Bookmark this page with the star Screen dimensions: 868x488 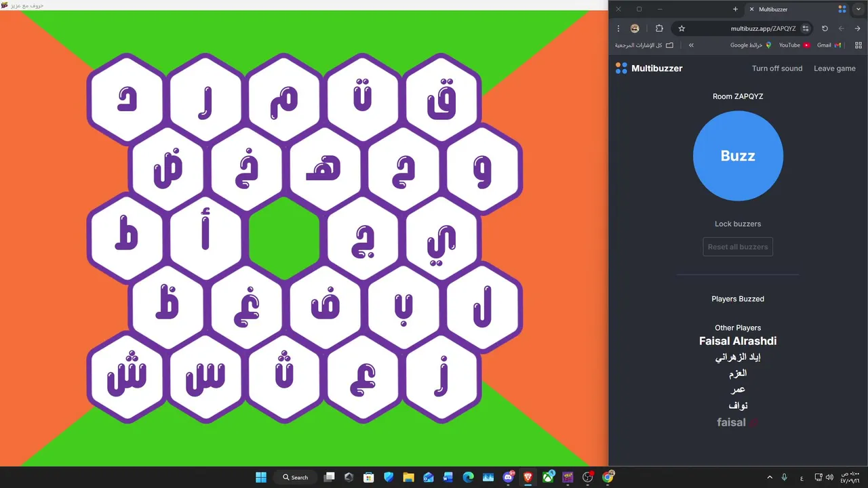(x=682, y=28)
